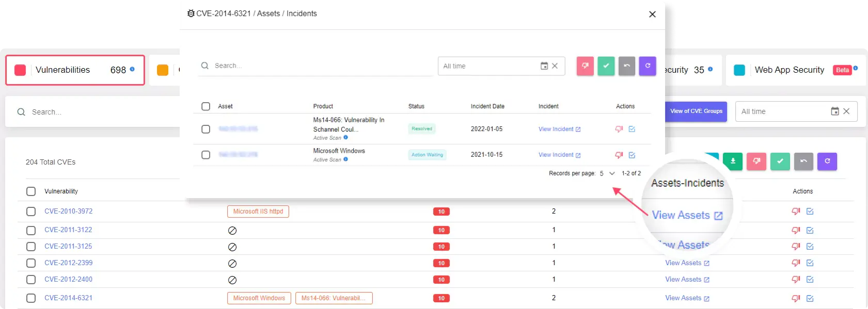This screenshot has width=868, height=309.
Task: Click the green checkmark button above the CVE table
Action: coord(780,161)
